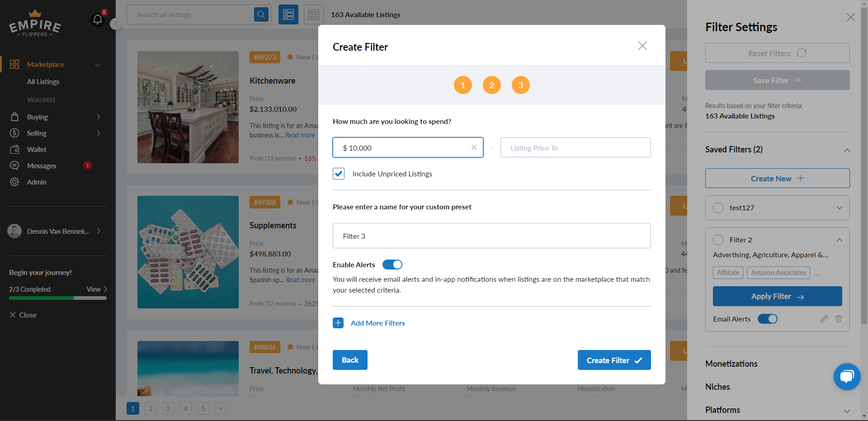
Task: Go to Messages in sidebar
Action: tap(42, 166)
